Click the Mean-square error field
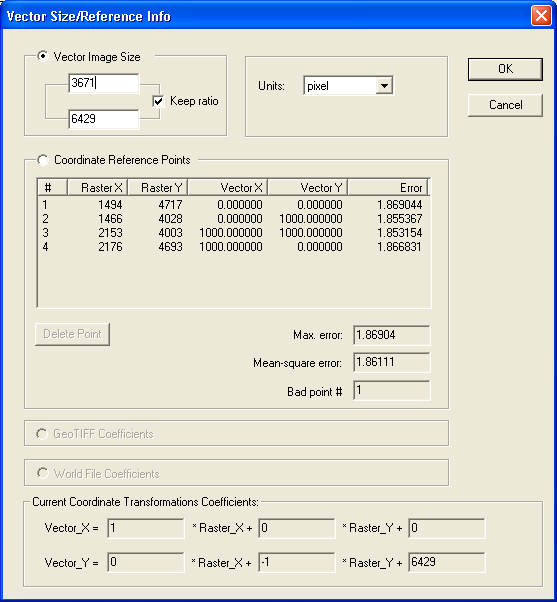 click(x=392, y=362)
